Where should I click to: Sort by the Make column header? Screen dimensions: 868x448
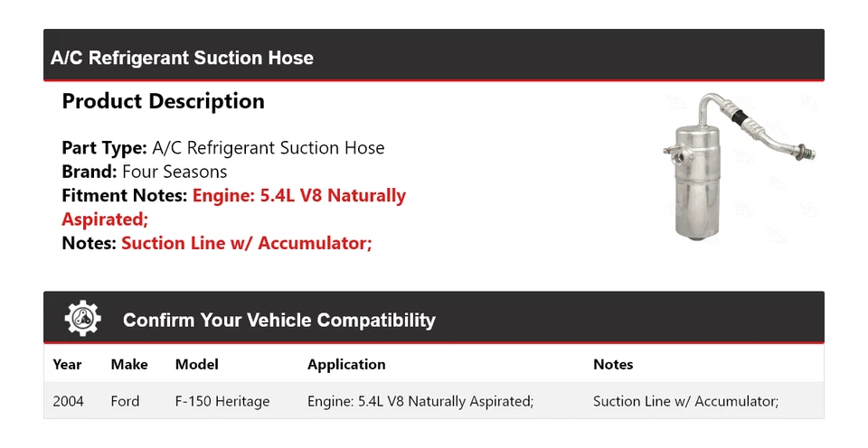tap(129, 365)
